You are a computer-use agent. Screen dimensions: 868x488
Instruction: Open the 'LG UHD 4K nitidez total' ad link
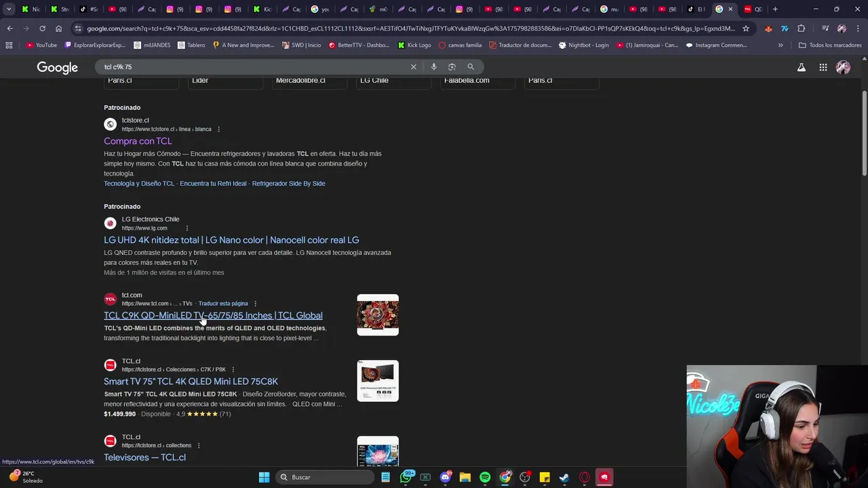231,240
